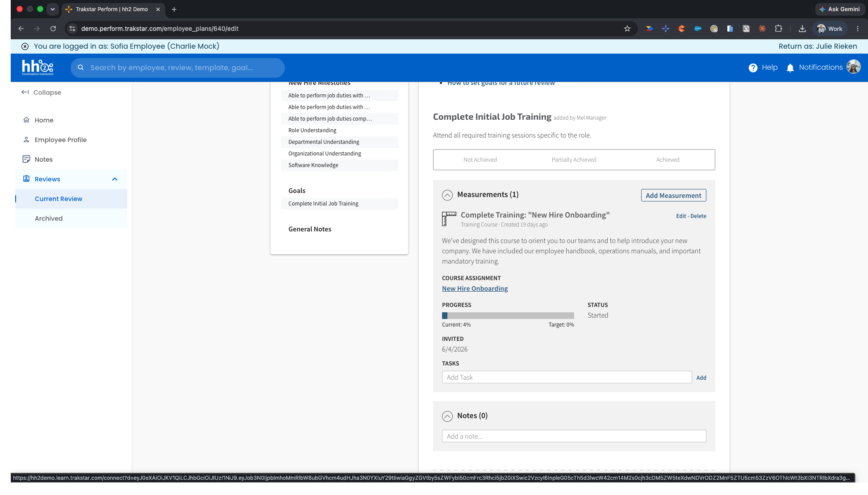Screen dimensions: 868x495
Task: Open browser extensions puzzle icon
Action: click(778, 29)
